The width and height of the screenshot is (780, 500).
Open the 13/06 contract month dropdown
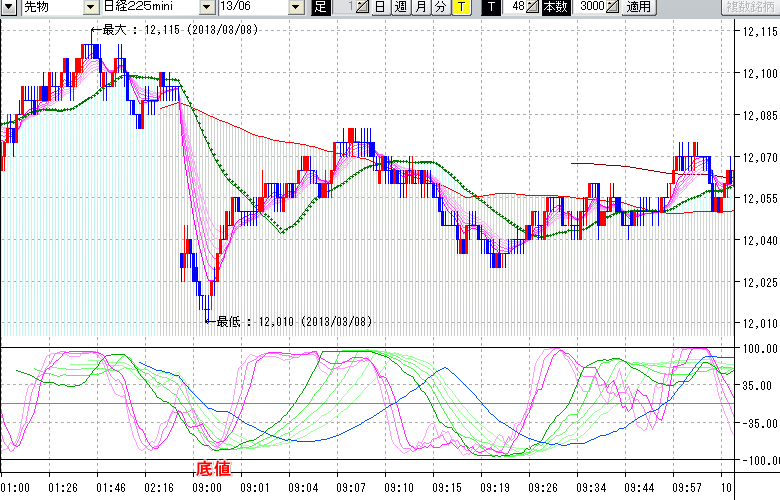295,7
